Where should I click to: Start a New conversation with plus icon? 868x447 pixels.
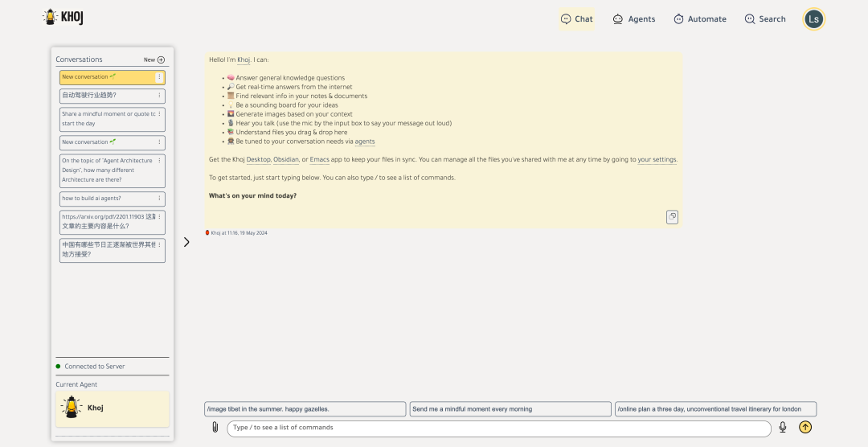pyautogui.click(x=154, y=59)
